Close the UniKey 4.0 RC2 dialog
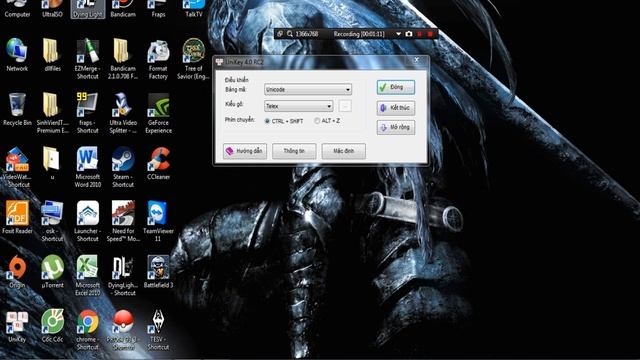 417,60
